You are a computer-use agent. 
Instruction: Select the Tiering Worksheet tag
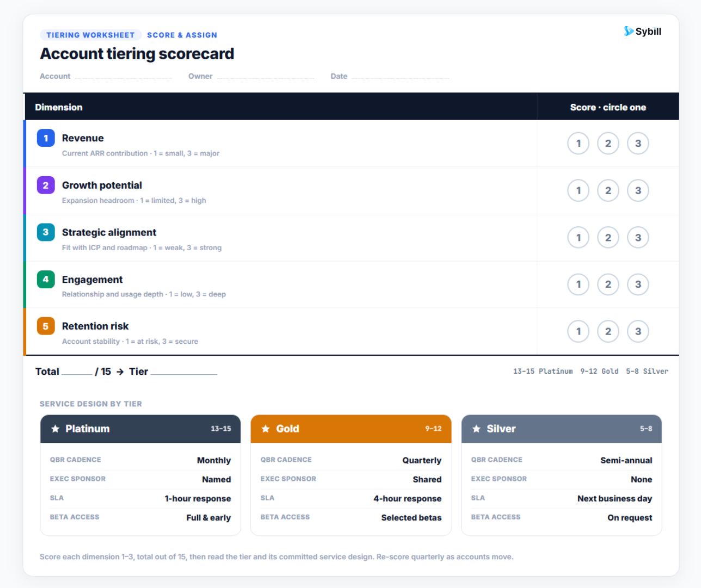[90, 35]
